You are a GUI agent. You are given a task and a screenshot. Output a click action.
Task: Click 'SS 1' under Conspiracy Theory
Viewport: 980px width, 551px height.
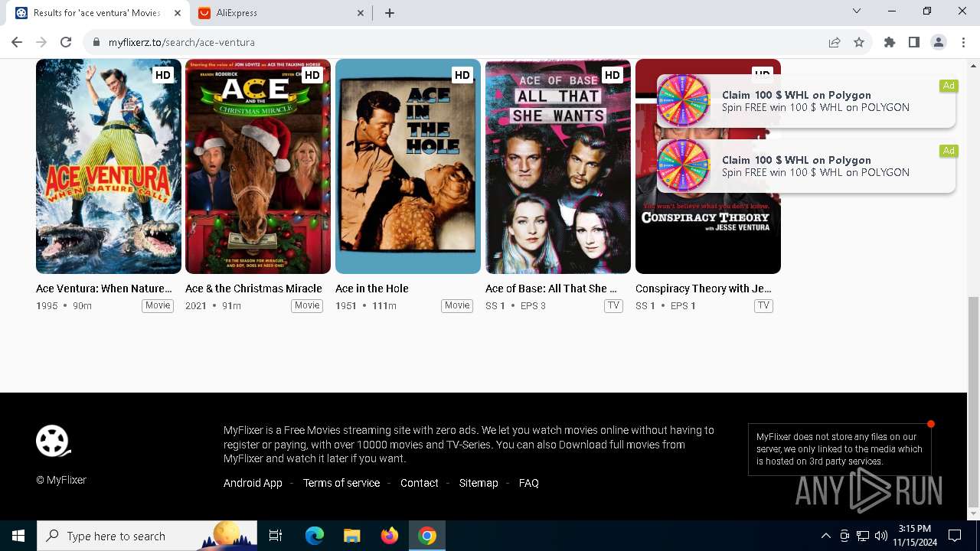(645, 306)
